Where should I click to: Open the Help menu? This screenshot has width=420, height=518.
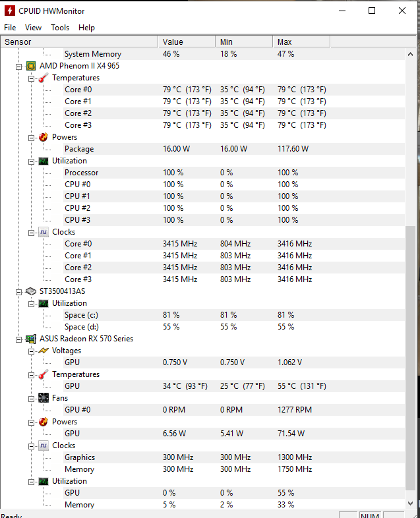coord(86,28)
